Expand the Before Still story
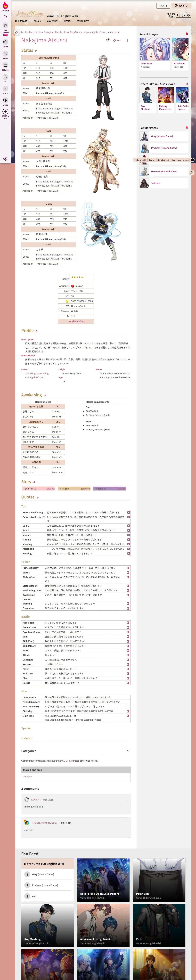This screenshot has height=980, width=196. [x=50, y=489]
